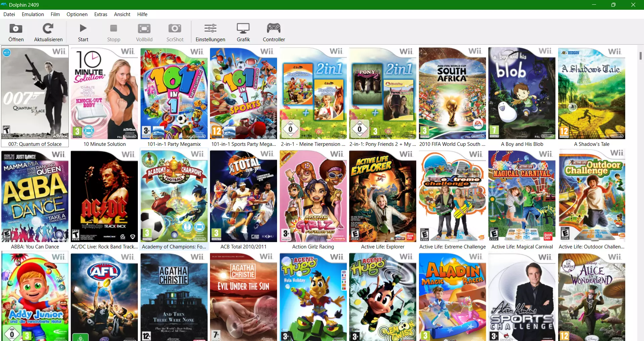644x341 pixels.
Task: Open the Hilfe menu
Action: coord(142,14)
